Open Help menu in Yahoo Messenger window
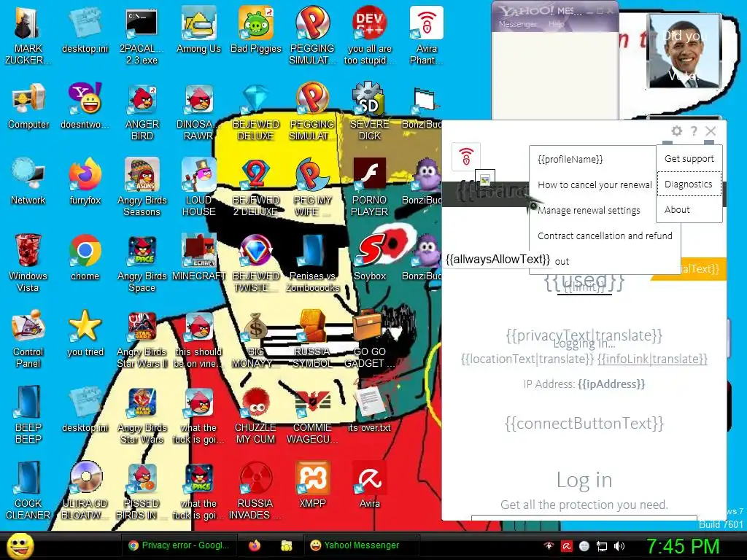Viewport: 747px width, 560px height. pyautogui.click(x=556, y=24)
